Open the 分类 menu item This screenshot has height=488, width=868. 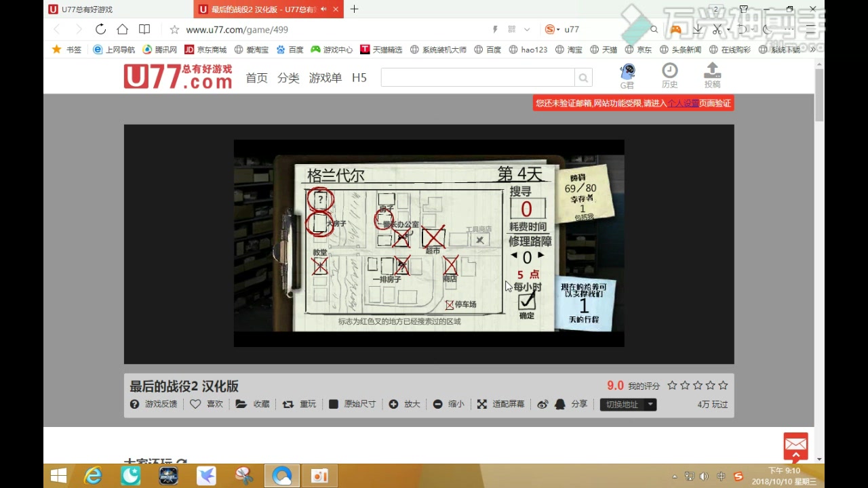point(288,78)
